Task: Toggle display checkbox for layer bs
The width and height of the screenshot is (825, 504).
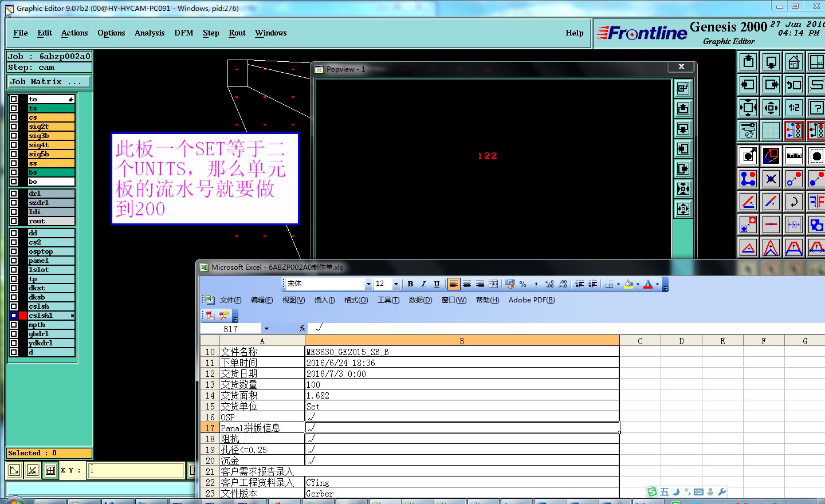Action: (14, 172)
